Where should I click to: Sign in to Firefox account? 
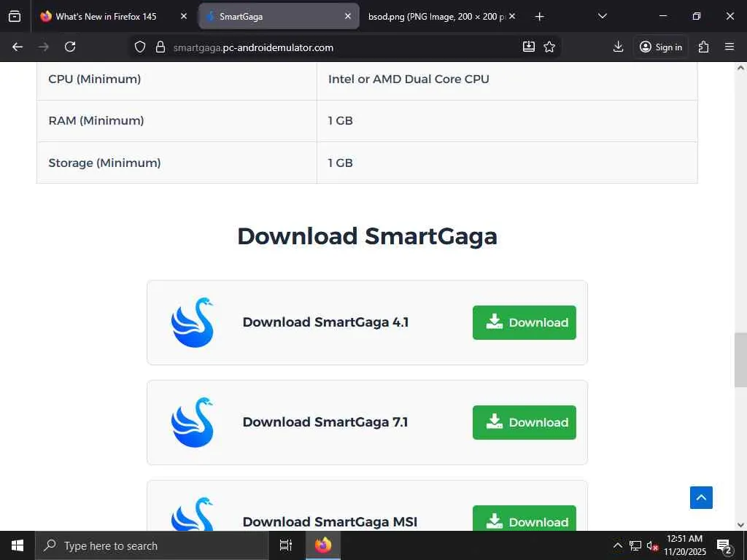coord(661,47)
